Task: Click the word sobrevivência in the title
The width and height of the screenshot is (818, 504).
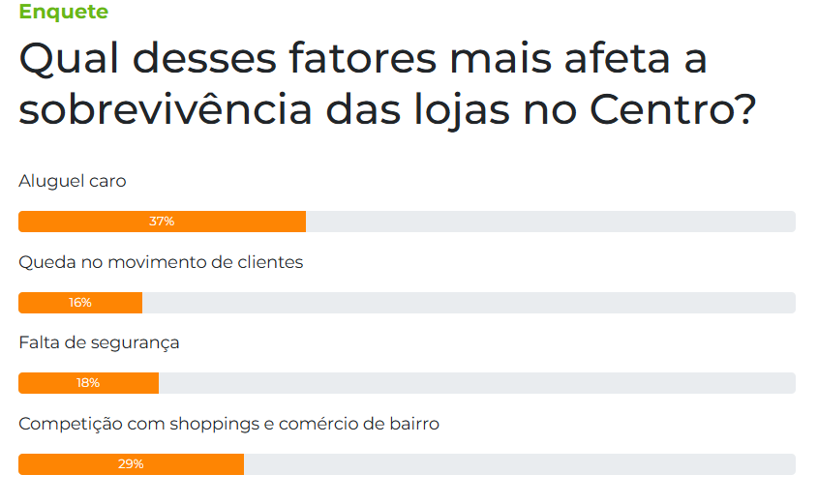Action: pyautogui.click(x=166, y=108)
